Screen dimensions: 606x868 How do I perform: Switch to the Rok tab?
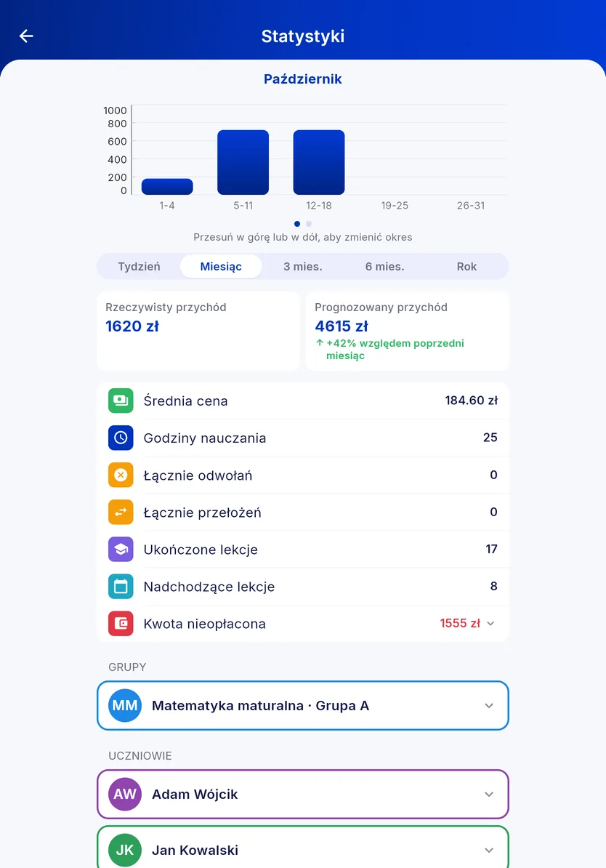(466, 266)
